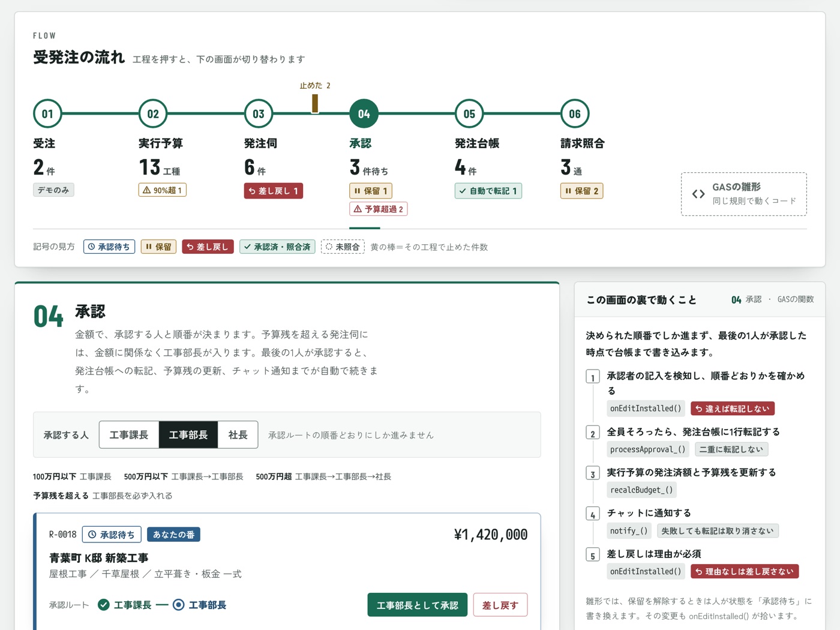840x630 pixels.
Task: Open the GASの雛形 card
Action: (x=744, y=194)
